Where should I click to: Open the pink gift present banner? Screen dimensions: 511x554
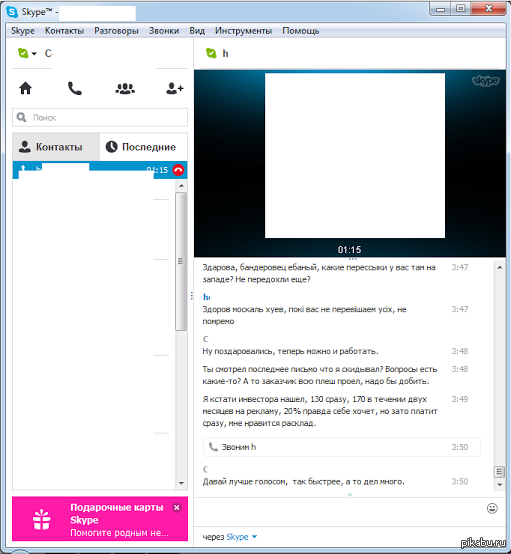point(100,519)
